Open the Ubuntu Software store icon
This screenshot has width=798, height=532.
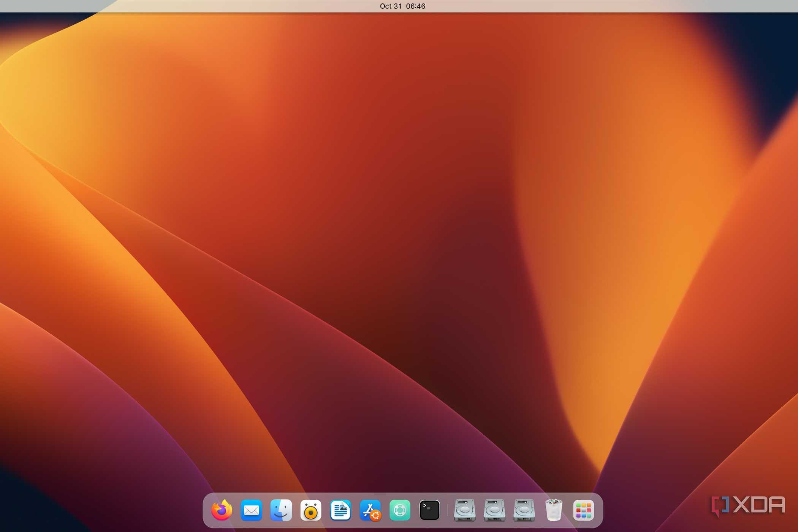pos(370,510)
